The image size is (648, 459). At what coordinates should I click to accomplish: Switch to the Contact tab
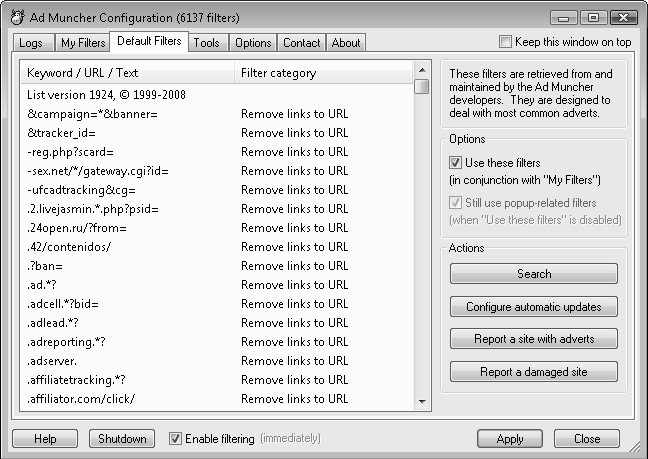pyautogui.click(x=301, y=43)
